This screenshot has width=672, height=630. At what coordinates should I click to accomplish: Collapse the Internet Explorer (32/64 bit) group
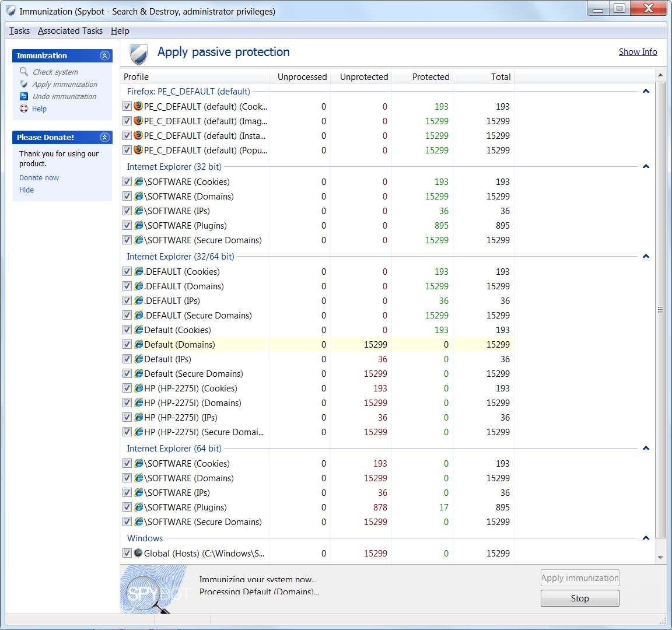(646, 256)
